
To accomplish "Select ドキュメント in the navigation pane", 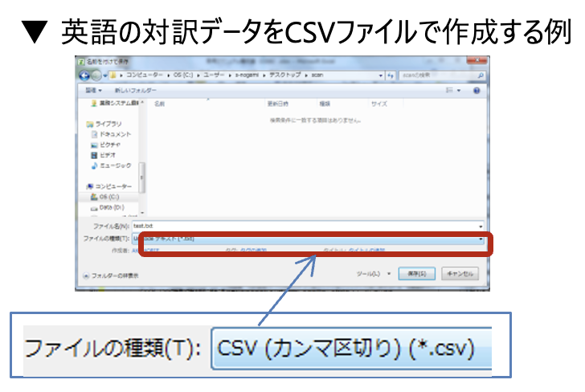I will (x=115, y=134).
